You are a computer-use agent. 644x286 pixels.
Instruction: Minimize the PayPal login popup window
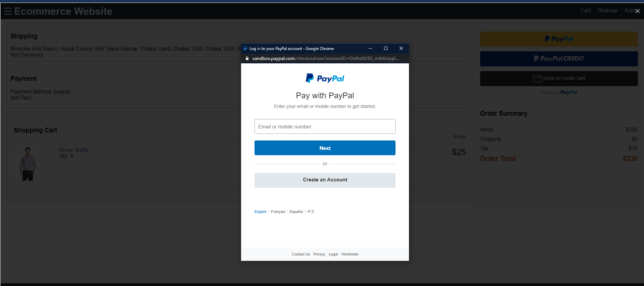pos(370,48)
